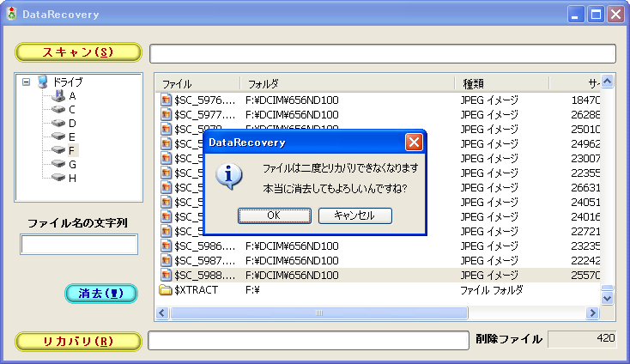Viewport: 630px width, 364px height.
Task: Select the ドライブ root computer icon
Action: [x=43, y=82]
